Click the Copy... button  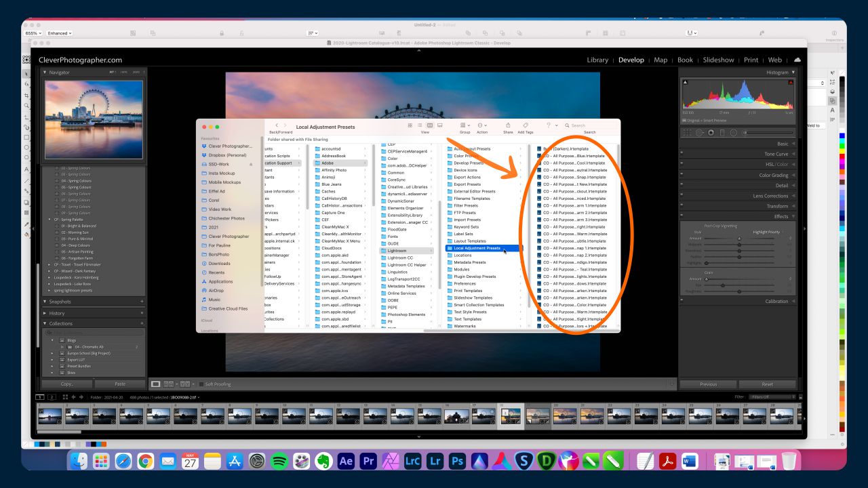tap(67, 384)
